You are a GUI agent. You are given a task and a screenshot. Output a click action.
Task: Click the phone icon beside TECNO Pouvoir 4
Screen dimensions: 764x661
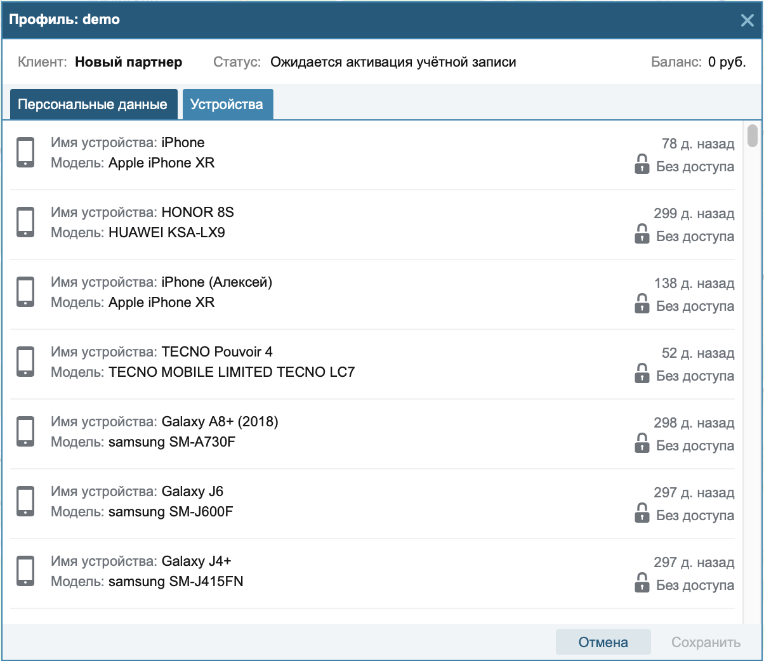point(25,361)
